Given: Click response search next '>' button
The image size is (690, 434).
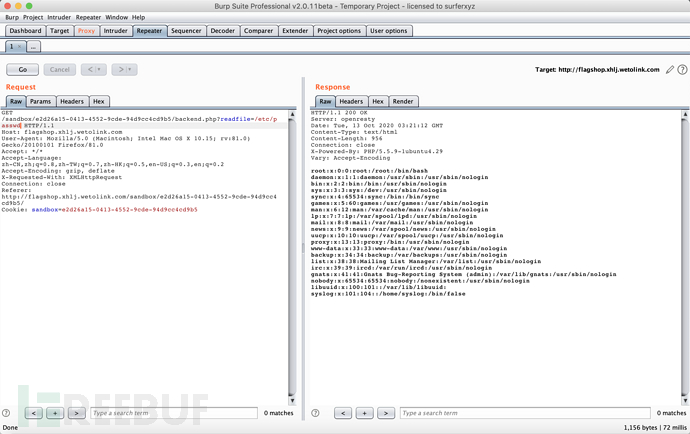Looking at the screenshot, I should [386, 413].
